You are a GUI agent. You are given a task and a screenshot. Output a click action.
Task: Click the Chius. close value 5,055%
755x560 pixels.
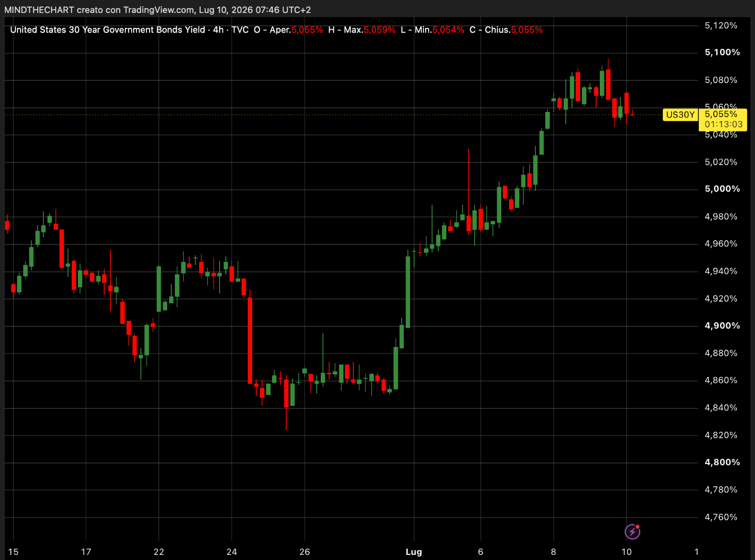click(x=527, y=30)
